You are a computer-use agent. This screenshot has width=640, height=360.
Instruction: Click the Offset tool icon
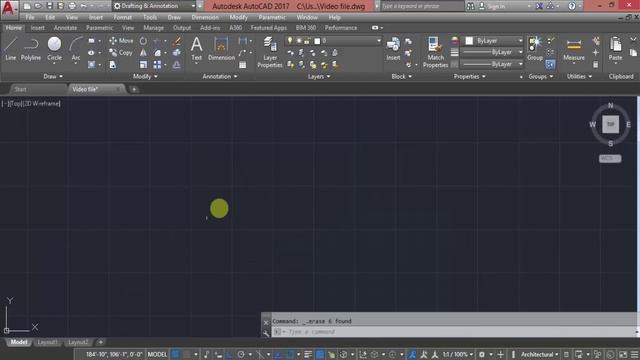177,64
